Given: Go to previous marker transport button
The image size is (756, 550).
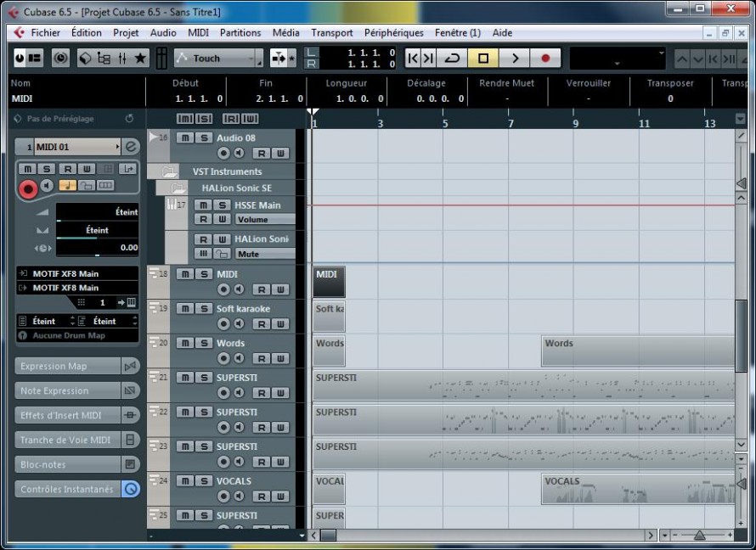Looking at the screenshot, I should coord(413,59).
